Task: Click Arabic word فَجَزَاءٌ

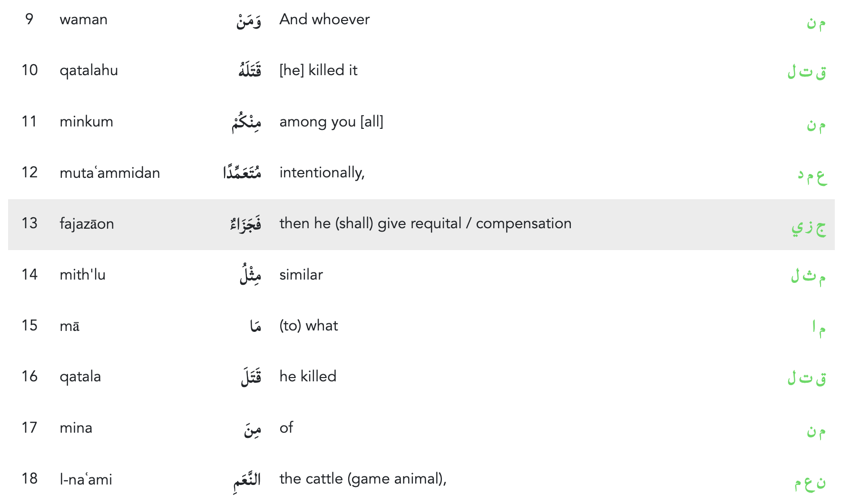Action: pyautogui.click(x=245, y=223)
